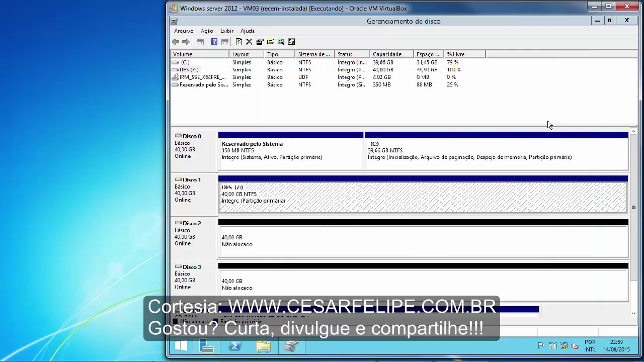This screenshot has height=362, width=644.
Task: Sort by the Tipo column header
Action: coord(279,54)
